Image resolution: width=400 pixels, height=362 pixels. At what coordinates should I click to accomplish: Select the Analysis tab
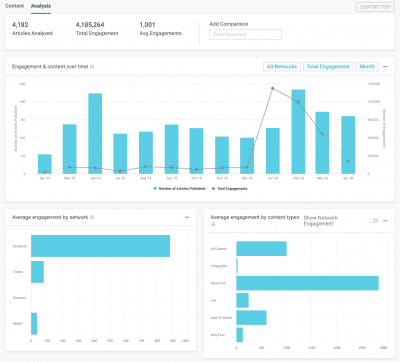pos(41,6)
